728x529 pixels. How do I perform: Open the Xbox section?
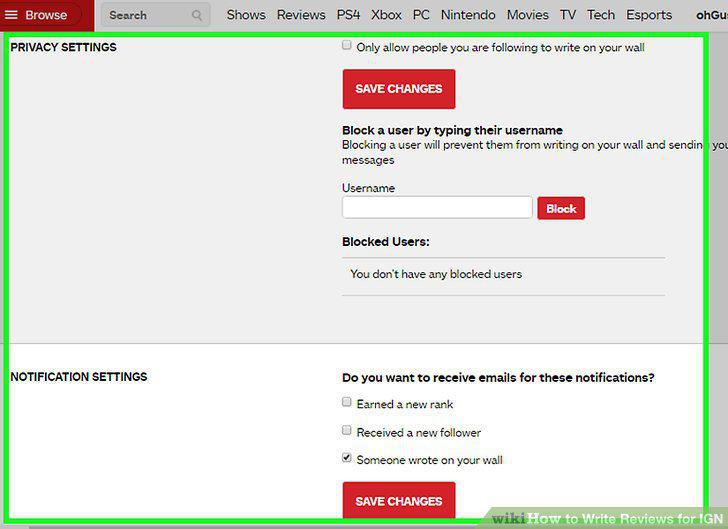click(x=386, y=15)
